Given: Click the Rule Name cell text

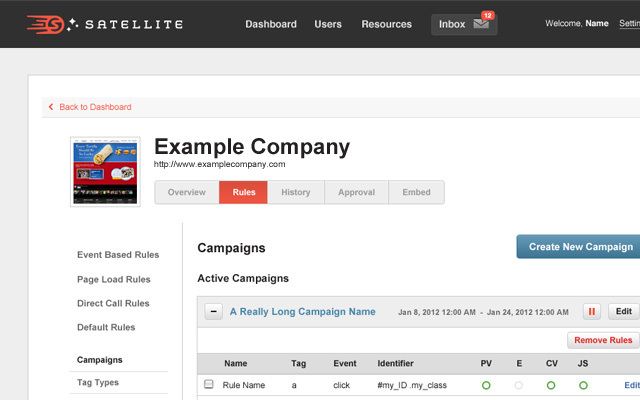Looking at the screenshot, I should tap(244, 385).
